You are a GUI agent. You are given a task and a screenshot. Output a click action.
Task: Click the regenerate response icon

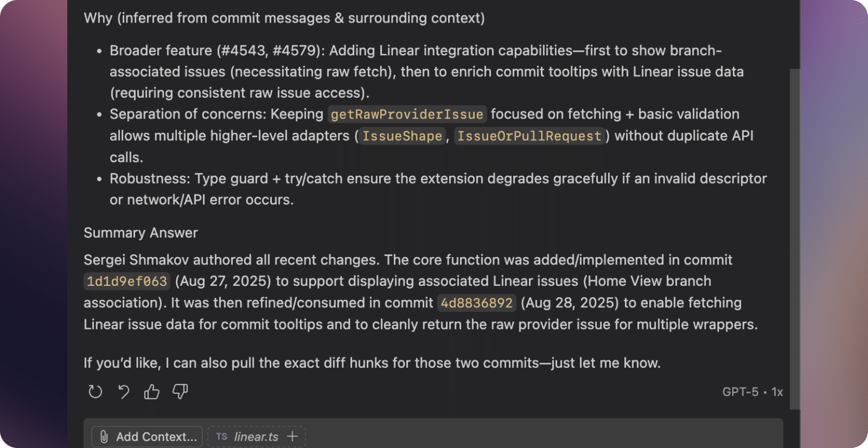coord(95,392)
